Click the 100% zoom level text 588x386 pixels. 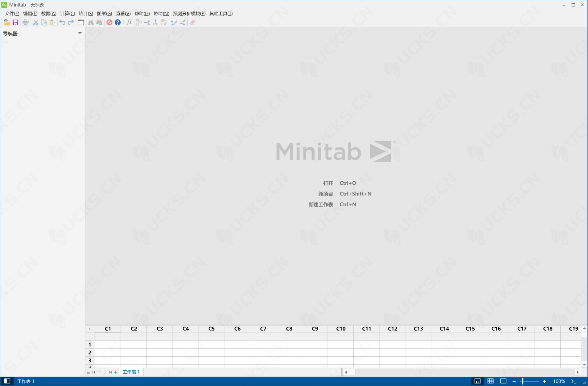coord(559,382)
